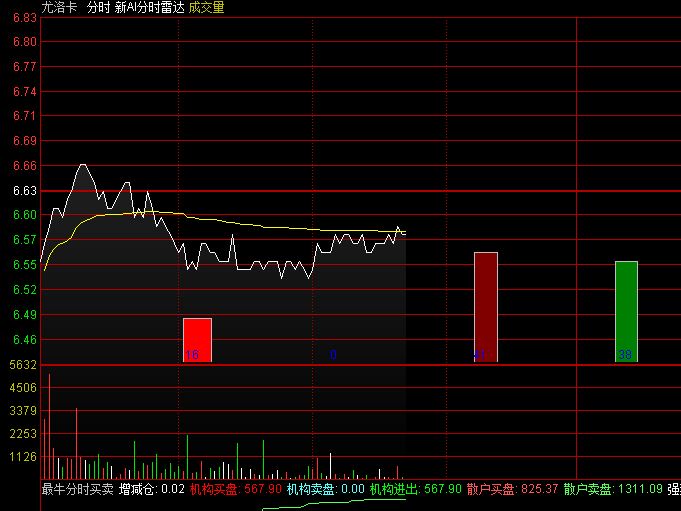Image resolution: width=681 pixels, height=511 pixels.
Task: Click the 6.46 price axis label
Action: (x=25, y=340)
